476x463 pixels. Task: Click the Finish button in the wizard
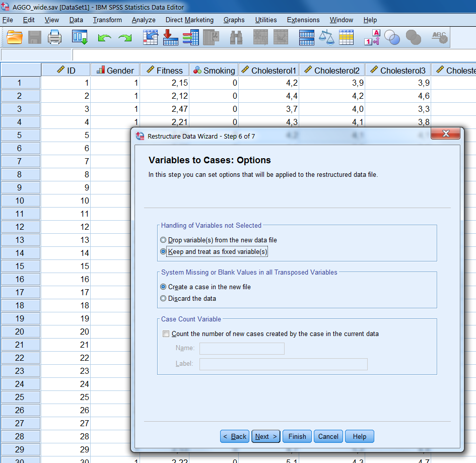tap(297, 436)
